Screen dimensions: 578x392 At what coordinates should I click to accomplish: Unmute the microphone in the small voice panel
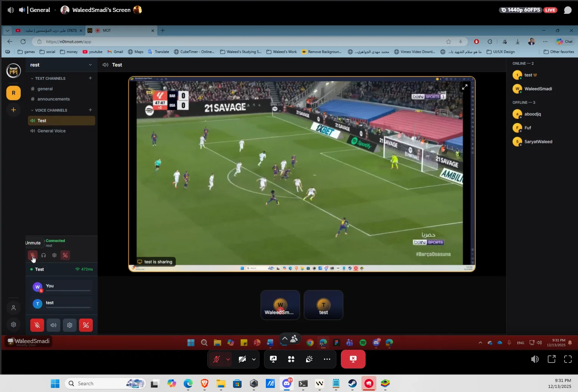tap(32, 255)
